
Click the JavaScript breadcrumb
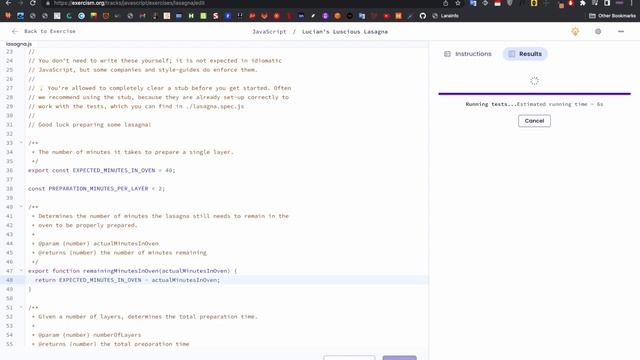(269, 31)
